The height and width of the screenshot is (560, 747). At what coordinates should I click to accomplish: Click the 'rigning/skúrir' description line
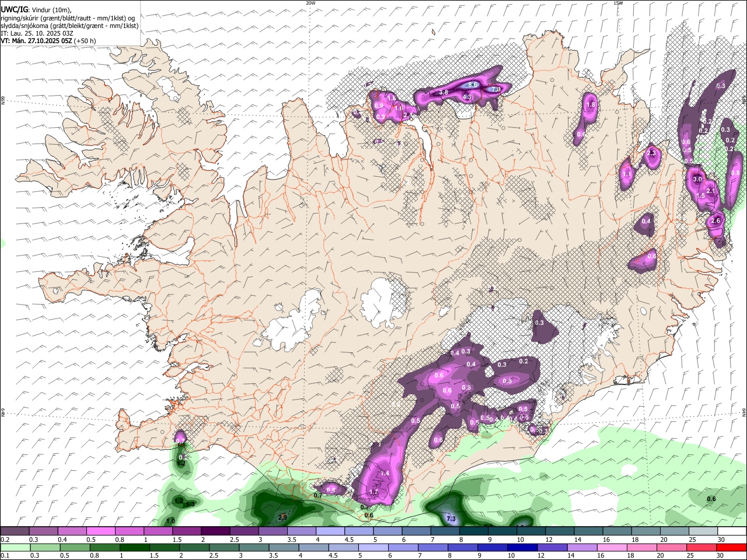pyautogui.click(x=67, y=18)
